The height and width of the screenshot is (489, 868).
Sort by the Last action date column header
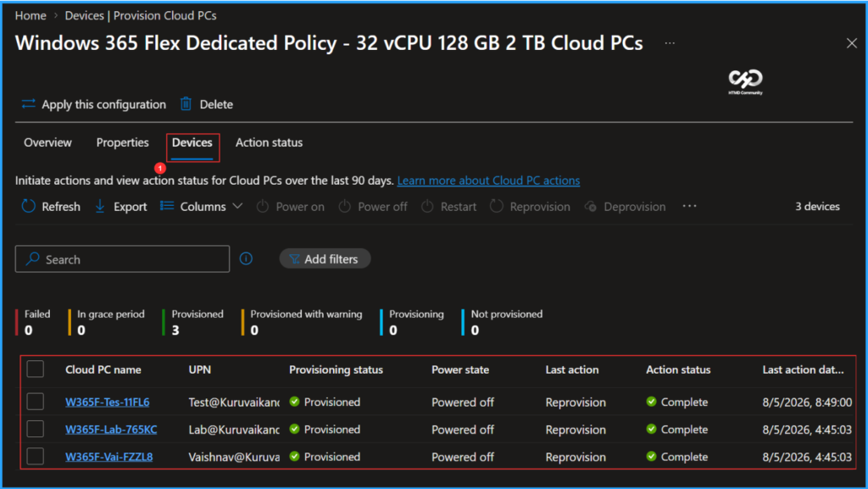pyautogui.click(x=804, y=370)
